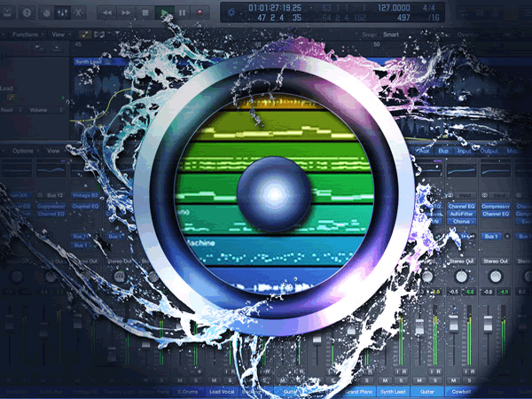The image size is (532, 399).
Task: Open EQ thumbnail on Guitar strip
Action: [x=461, y=171]
